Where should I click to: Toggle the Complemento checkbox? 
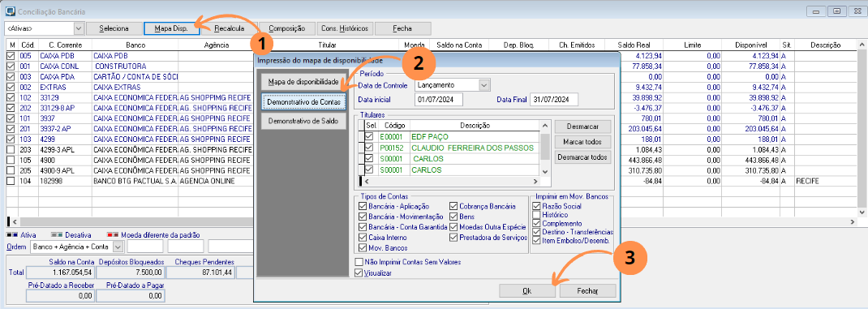536,223
